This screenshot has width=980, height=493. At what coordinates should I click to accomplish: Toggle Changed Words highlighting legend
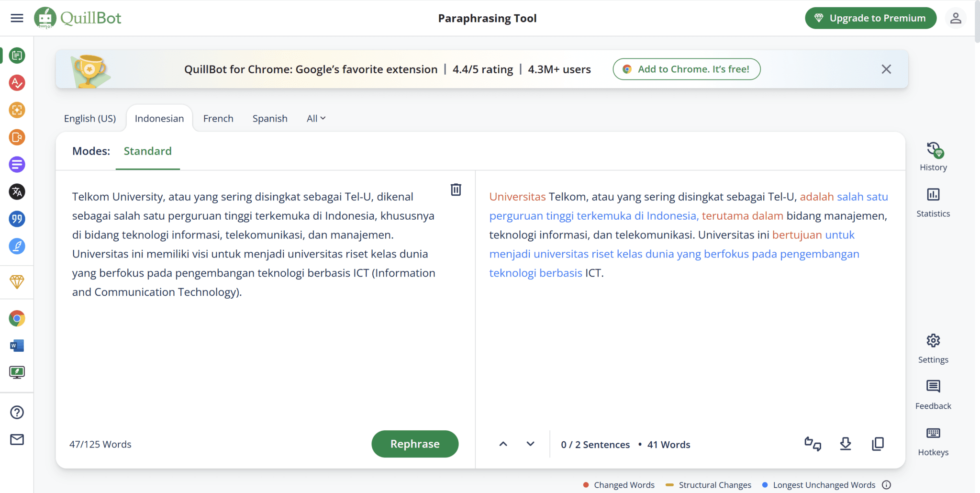pyautogui.click(x=619, y=484)
